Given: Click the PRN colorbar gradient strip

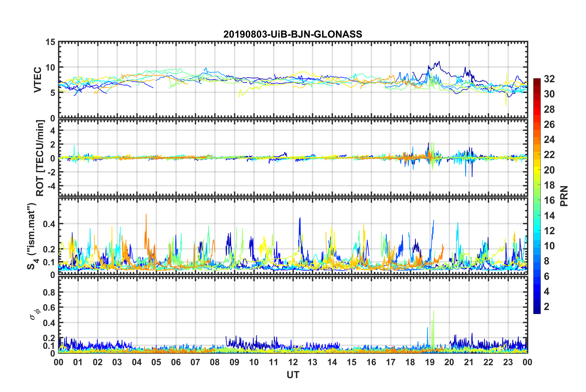Looking at the screenshot, I should 537,196.
